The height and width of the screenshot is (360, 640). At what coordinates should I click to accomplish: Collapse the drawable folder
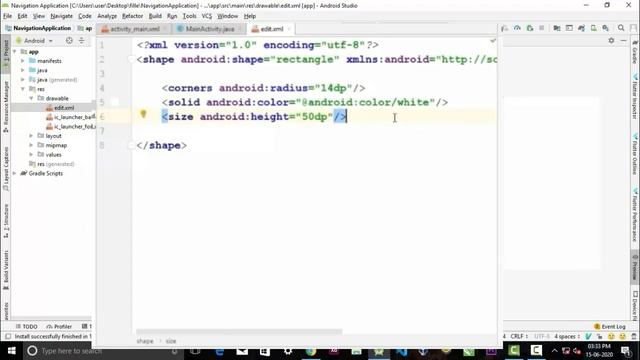pyautogui.click(x=31, y=98)
